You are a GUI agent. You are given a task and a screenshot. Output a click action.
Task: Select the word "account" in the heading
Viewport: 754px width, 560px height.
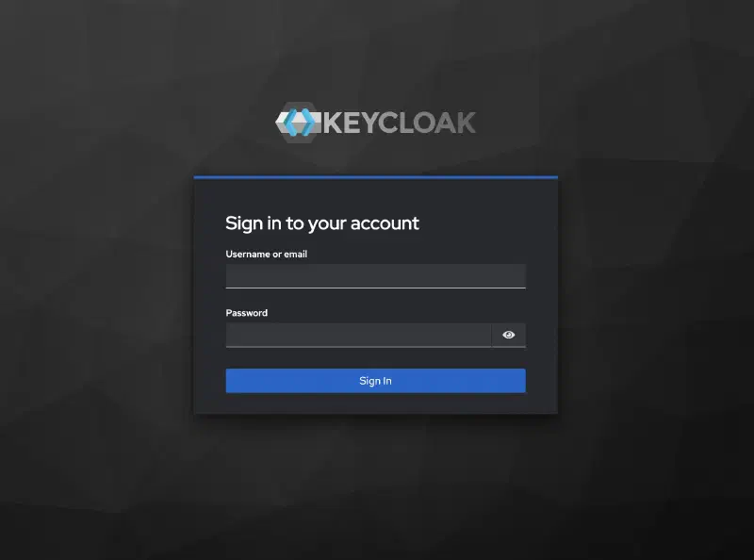point(385,223)
